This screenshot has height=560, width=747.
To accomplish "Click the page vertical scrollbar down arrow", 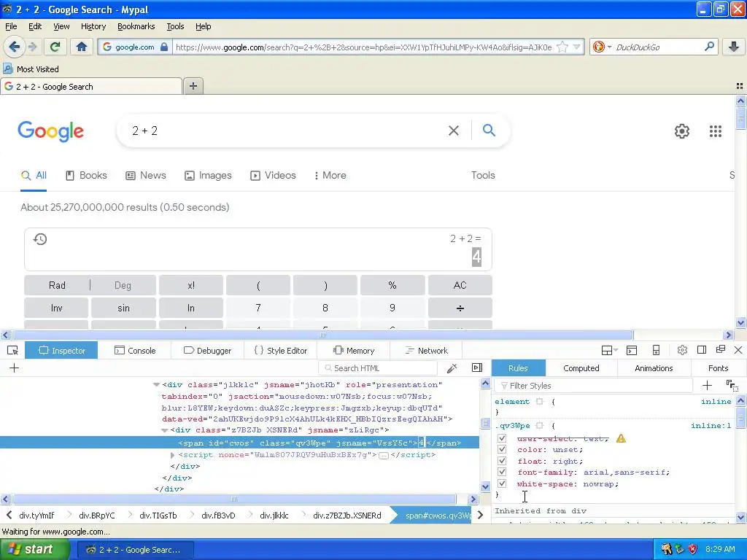I will click(740, 322).
